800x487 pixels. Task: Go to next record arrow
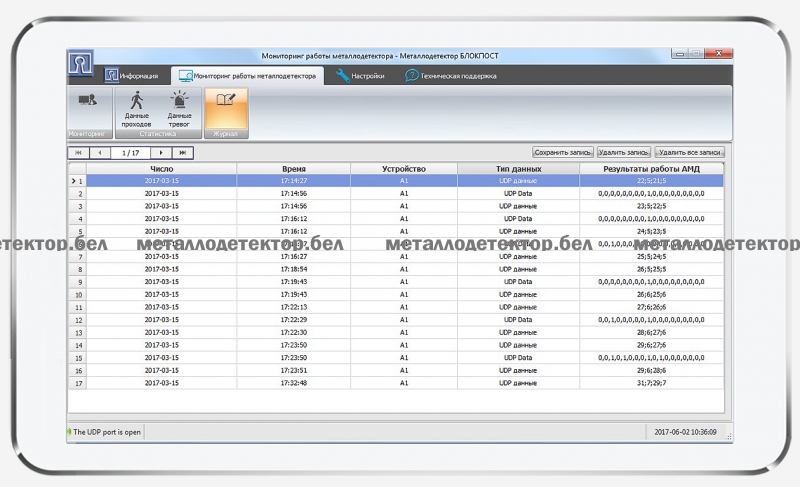click(161, 153)
